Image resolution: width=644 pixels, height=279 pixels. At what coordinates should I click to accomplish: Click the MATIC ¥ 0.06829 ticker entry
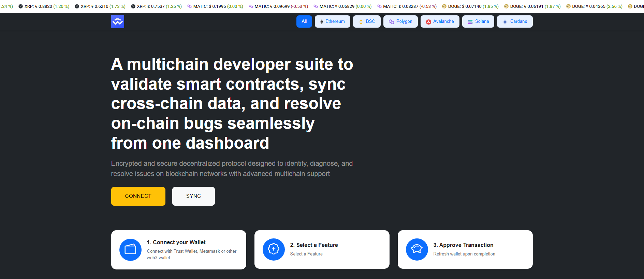point(342,6)
